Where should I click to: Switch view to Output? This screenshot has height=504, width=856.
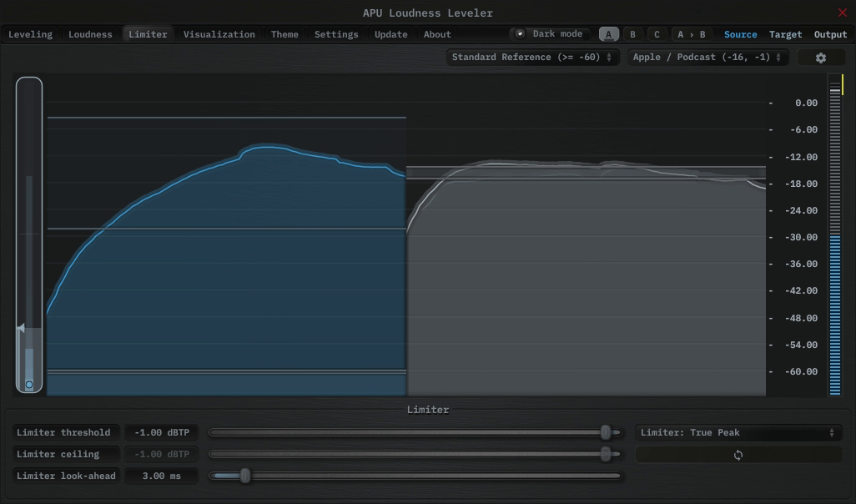[830, 34]
